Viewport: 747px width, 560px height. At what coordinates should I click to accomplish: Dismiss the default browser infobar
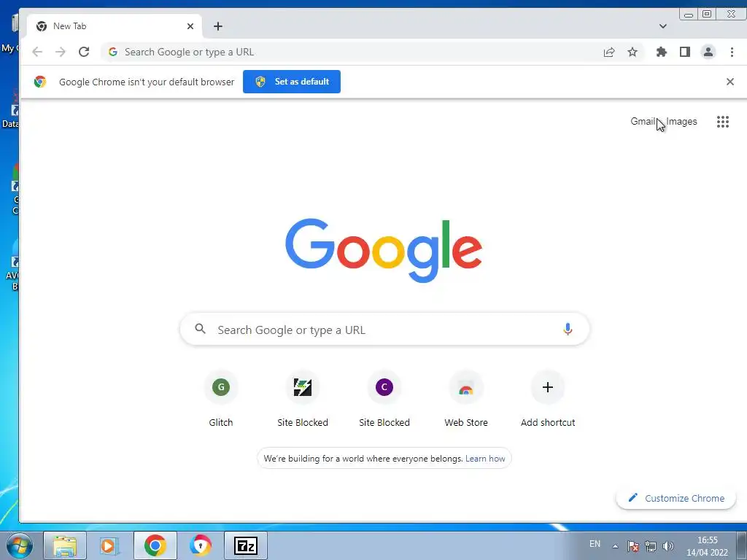click(x=729, y=82)
